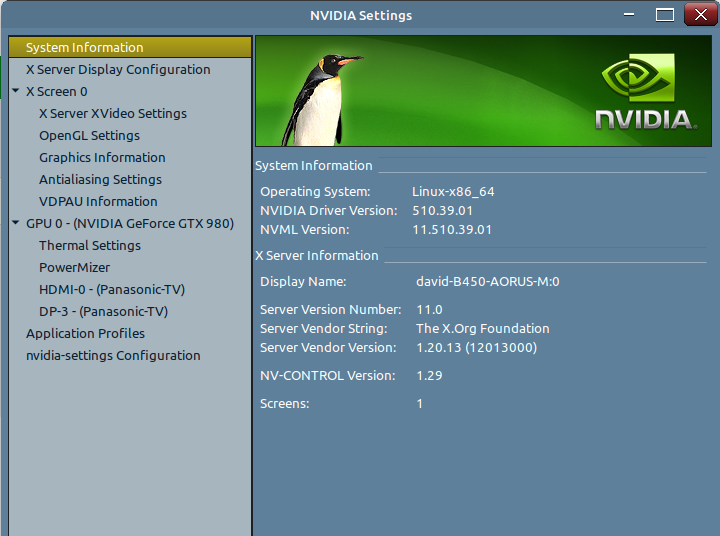Select System Information in the sidebar
The height and width of the screenshot is (536, 720).
(130, 47)
